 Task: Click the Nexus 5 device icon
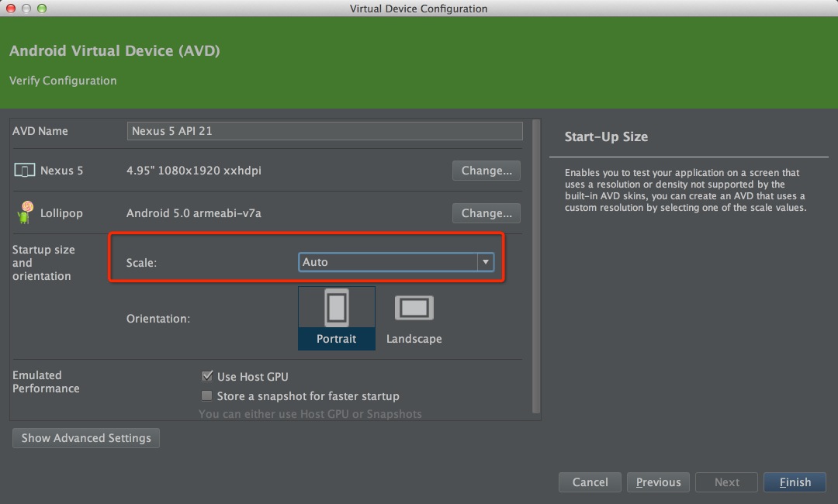point(25,171)
